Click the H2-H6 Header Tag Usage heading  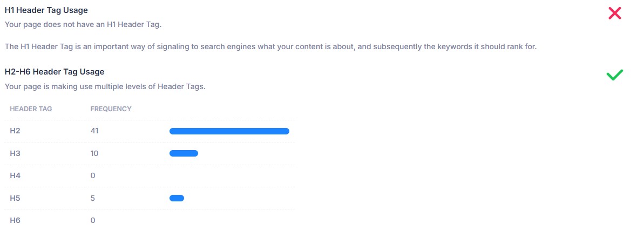coord(54,71)
